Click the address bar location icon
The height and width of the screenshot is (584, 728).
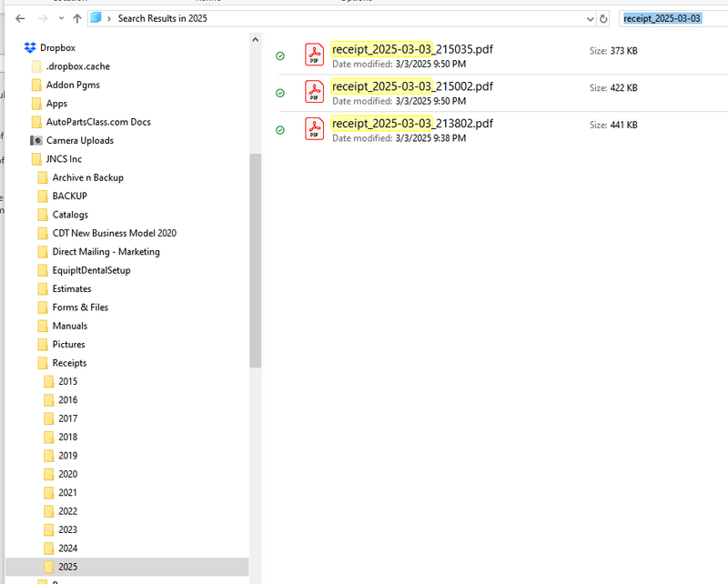pyautogui.click(x=96, y=18)
